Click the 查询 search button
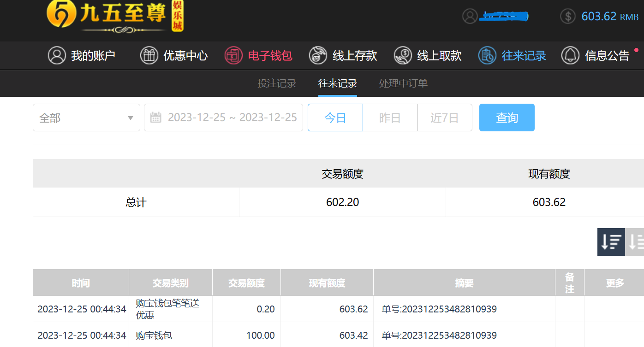The height and width of the screenshot is (347, 644). click(x=507, y=118)
